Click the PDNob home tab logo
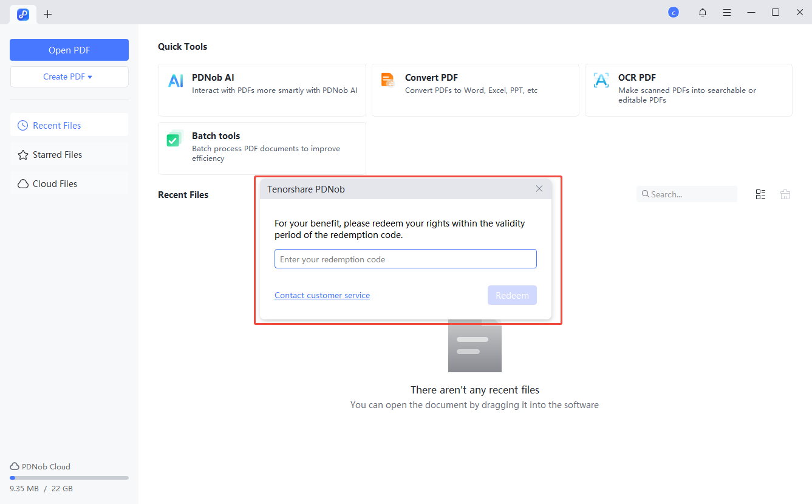The width and height of the screenshot is (812, 504). (23, 14)
